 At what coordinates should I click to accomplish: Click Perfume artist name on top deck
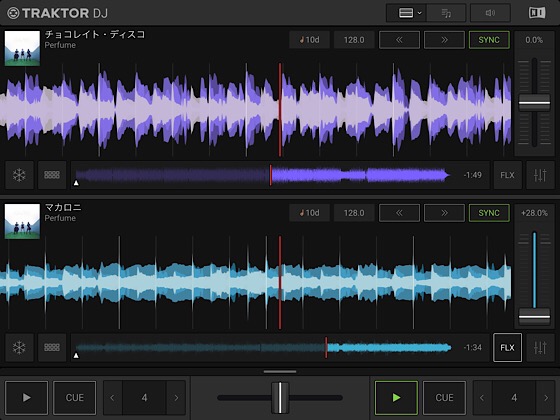click(x=60, y=45)
